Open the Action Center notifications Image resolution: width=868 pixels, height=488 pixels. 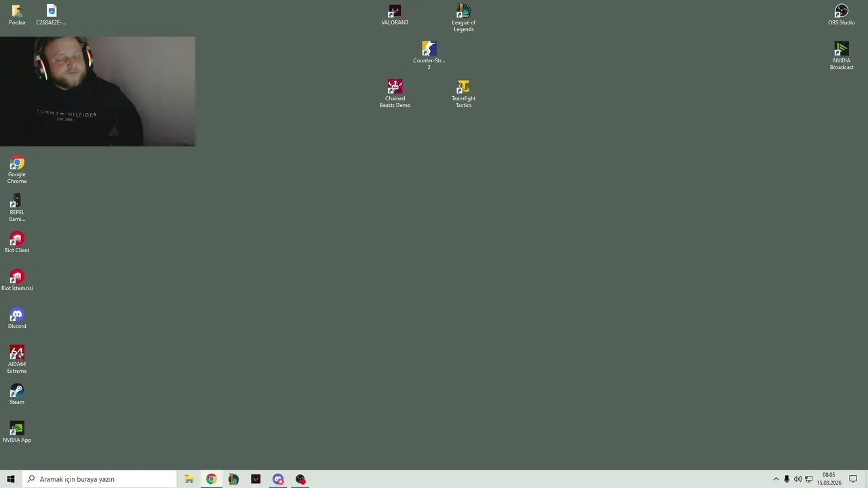(x=853, y=479)
